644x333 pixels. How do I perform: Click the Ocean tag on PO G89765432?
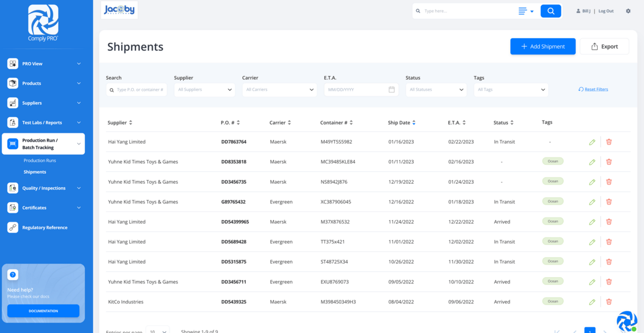pos(552,202)
